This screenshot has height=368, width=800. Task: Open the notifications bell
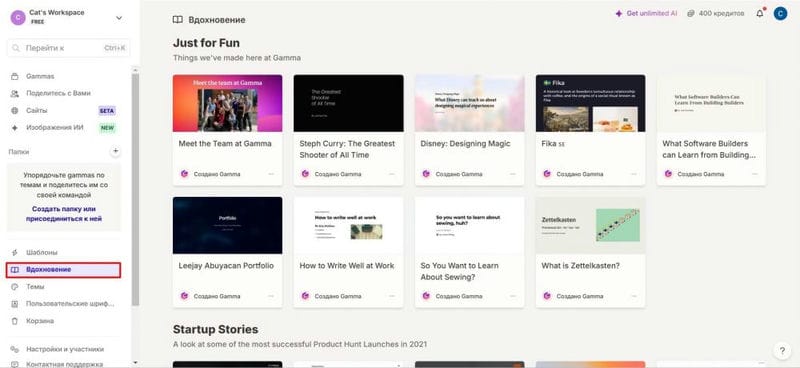tap(760, 14)
